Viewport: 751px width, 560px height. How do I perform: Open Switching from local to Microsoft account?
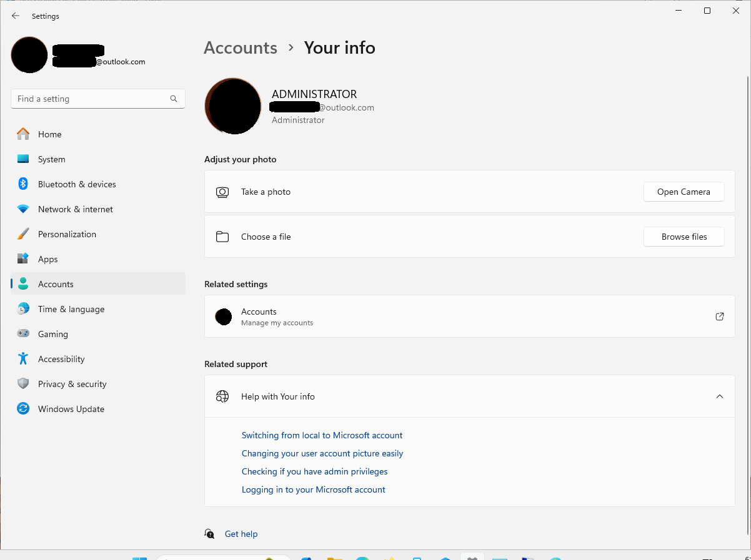coord(322,435)
